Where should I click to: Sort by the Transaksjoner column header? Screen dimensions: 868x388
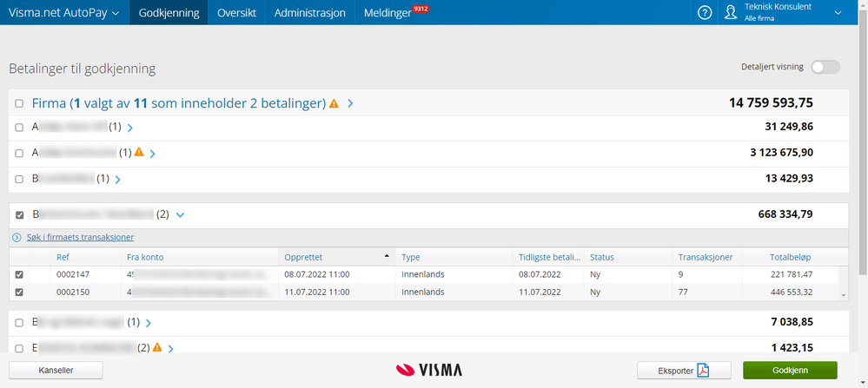coord(706,257)
